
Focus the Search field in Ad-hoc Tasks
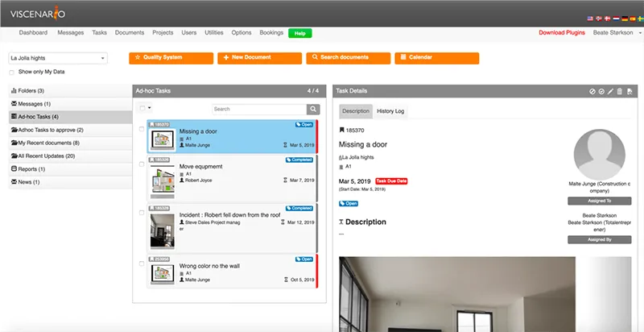(x=259, y=110)
